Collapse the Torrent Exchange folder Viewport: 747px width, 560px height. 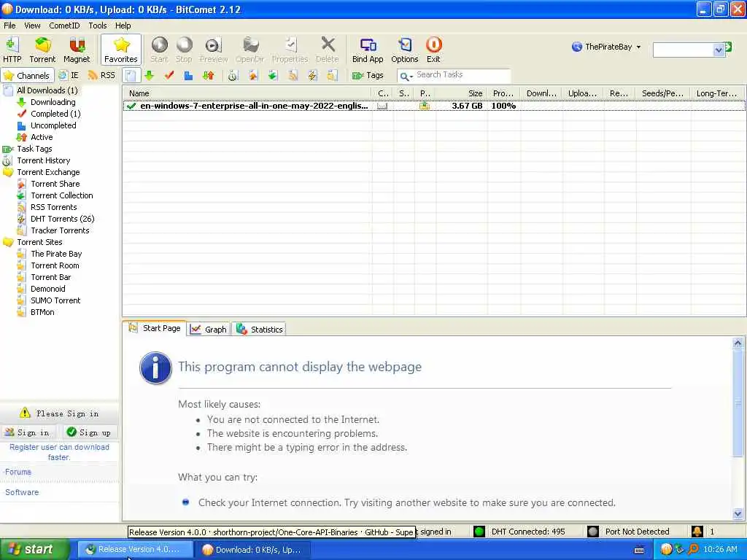[7, 172]
